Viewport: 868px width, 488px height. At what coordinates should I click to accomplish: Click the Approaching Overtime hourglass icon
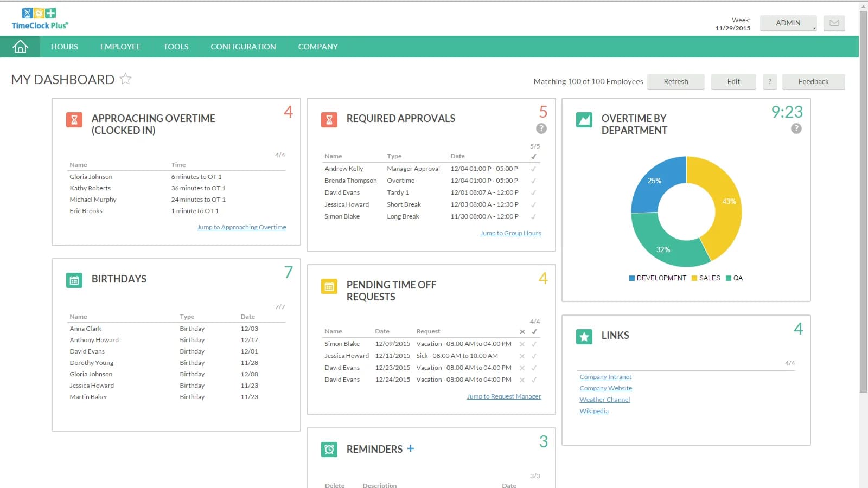pos(74,120)
